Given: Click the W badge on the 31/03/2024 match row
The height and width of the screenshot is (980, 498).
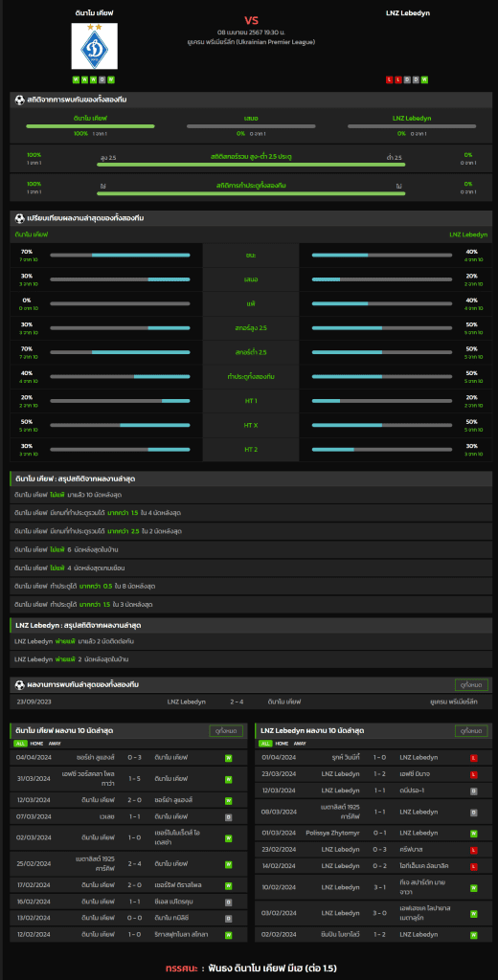Looking at the screenshot, I should pyautogui.click(x=228, y=779).
